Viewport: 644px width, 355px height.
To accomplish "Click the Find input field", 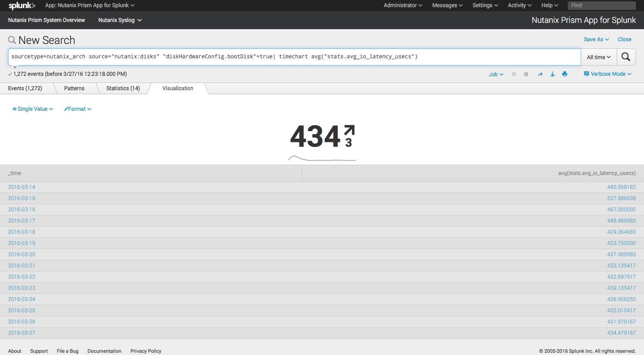I will [x=601, y=5].
